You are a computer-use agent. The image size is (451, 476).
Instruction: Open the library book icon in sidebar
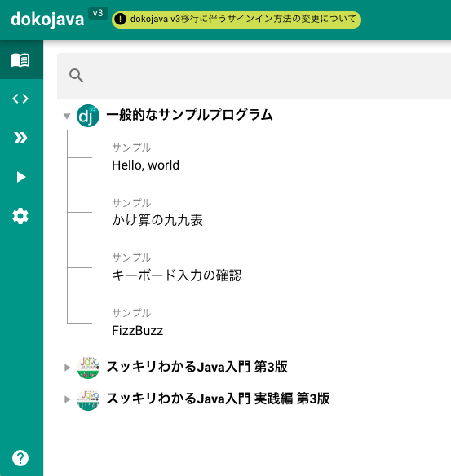click(20, 60)
